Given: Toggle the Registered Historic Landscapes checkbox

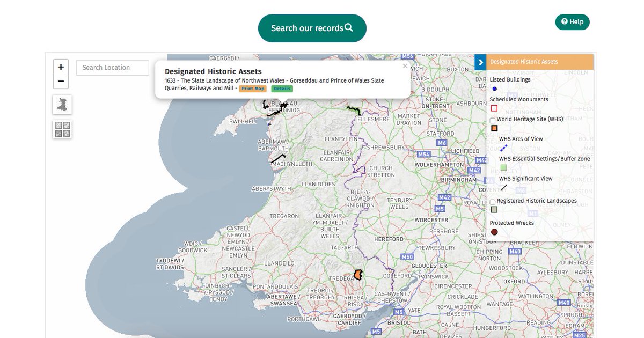Looking at the screenshot, I should click(x=493, y=202).
